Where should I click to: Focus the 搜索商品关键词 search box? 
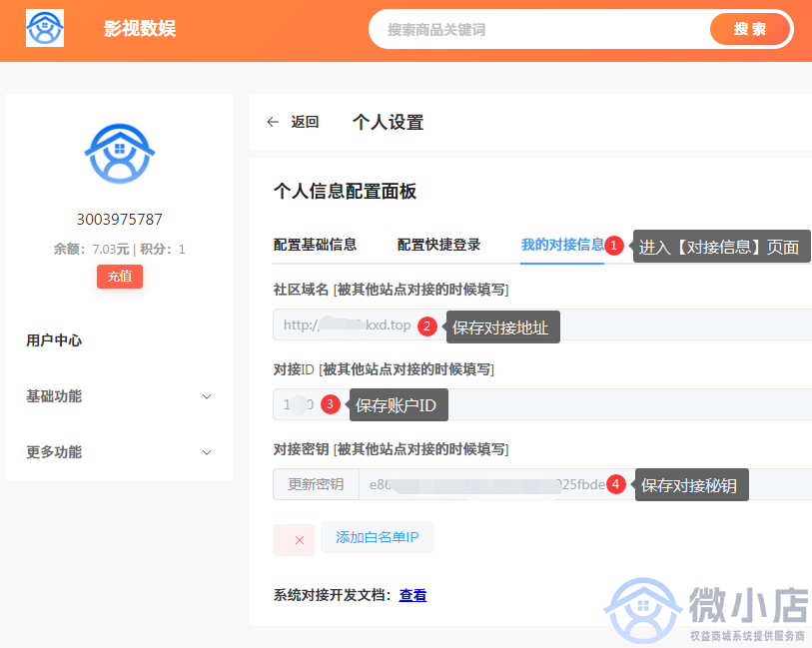click(538, 30)
